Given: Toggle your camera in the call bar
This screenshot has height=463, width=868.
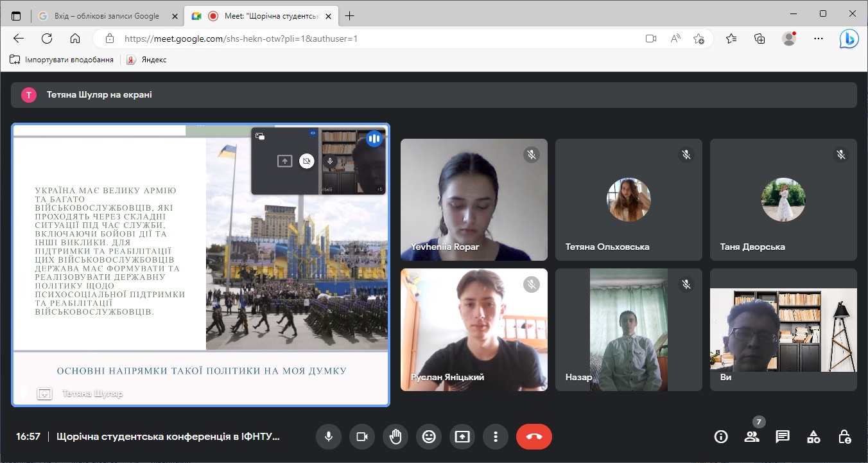Looking at the screenshot, I should tap(362, 437).
